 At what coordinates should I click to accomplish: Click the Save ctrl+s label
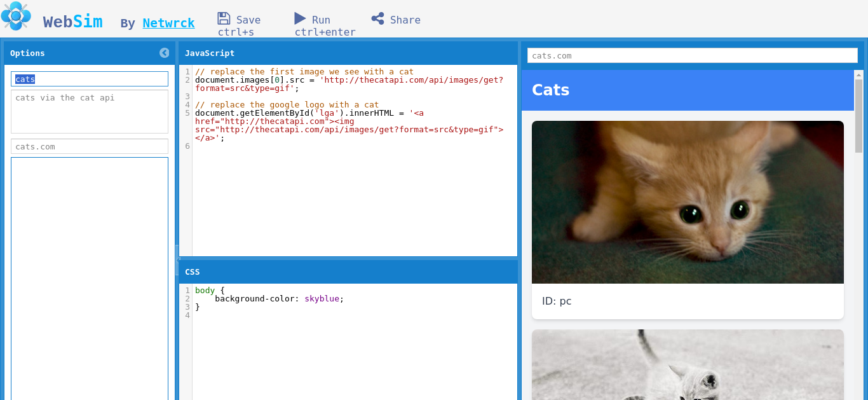(x=239, y=26)
